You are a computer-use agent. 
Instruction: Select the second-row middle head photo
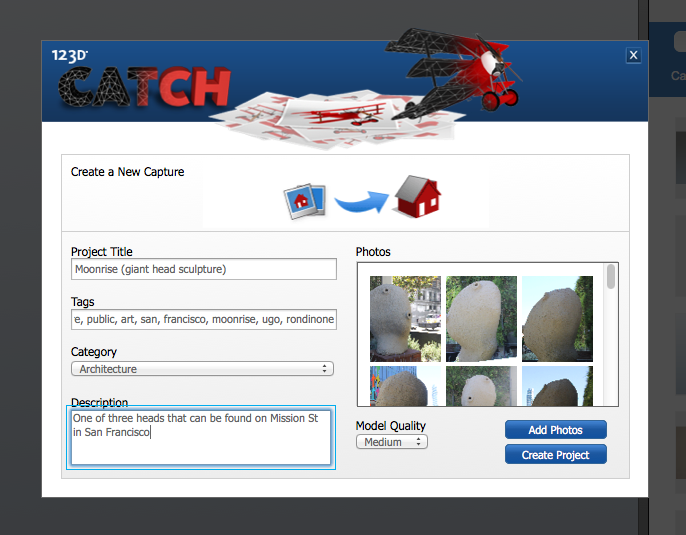tap(481, 386)
